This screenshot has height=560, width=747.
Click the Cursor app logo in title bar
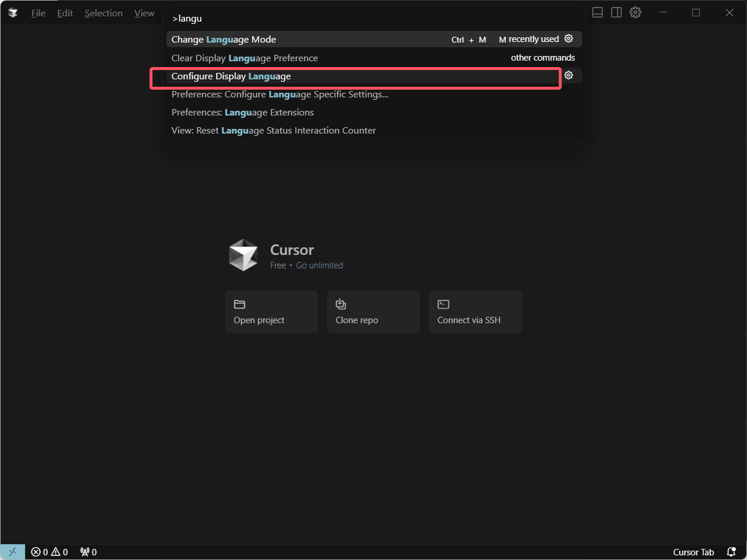point(13,13)
